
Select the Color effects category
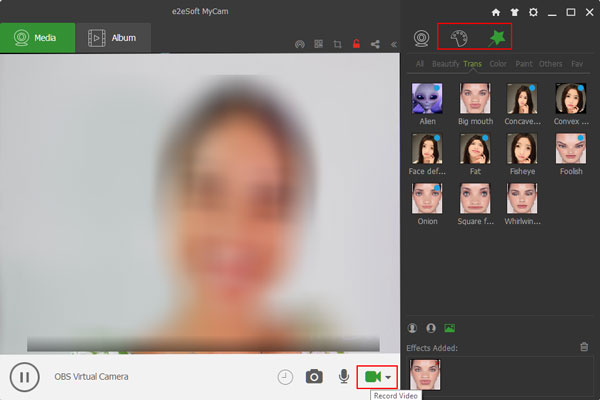(x=498, y=64)
